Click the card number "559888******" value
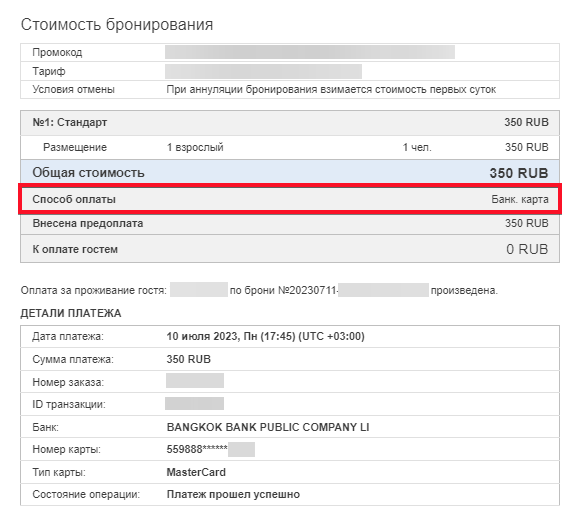The image size is (581, 527). 197,449
